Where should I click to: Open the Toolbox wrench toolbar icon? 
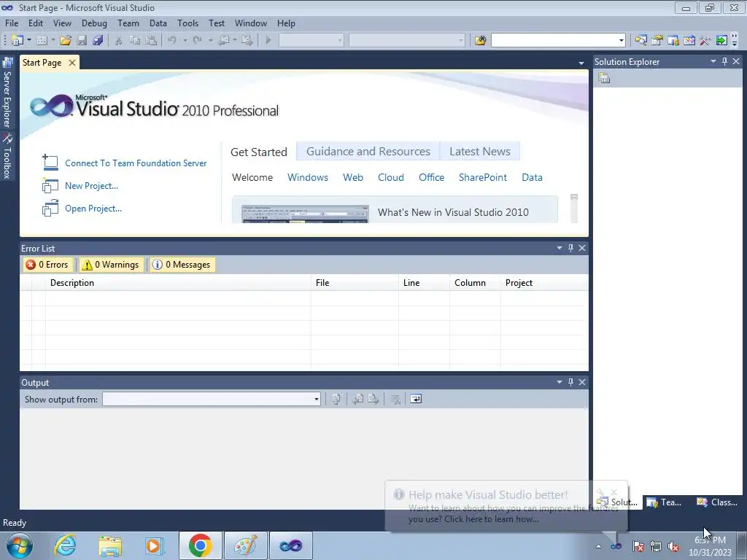coord(705,41)
